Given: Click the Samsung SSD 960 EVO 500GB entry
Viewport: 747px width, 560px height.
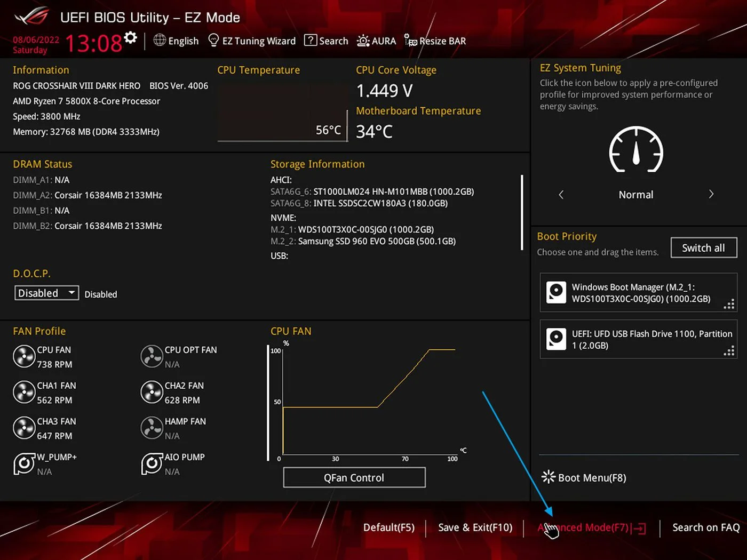Looking at the screenshot, I should coord(363,241).
